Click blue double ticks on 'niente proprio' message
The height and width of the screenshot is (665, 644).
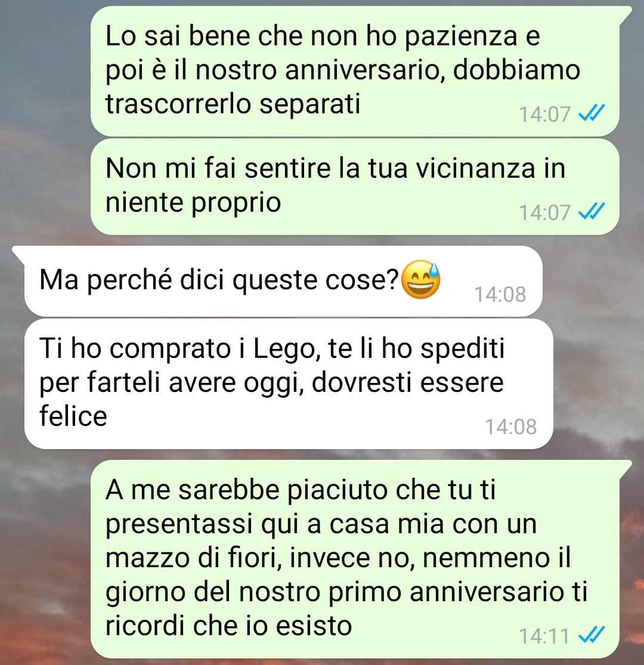(592, 211)
